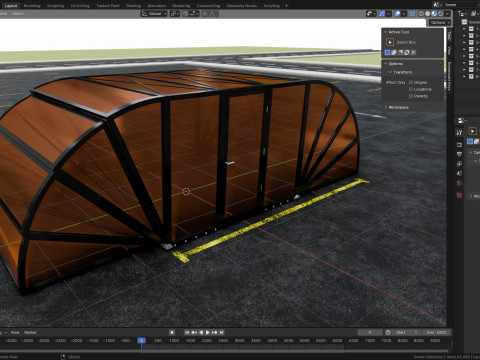The height and width of the screenshot is (360, 480).
Task: Collapse the Transform subpanel
Action: click(x=390, y=72)
